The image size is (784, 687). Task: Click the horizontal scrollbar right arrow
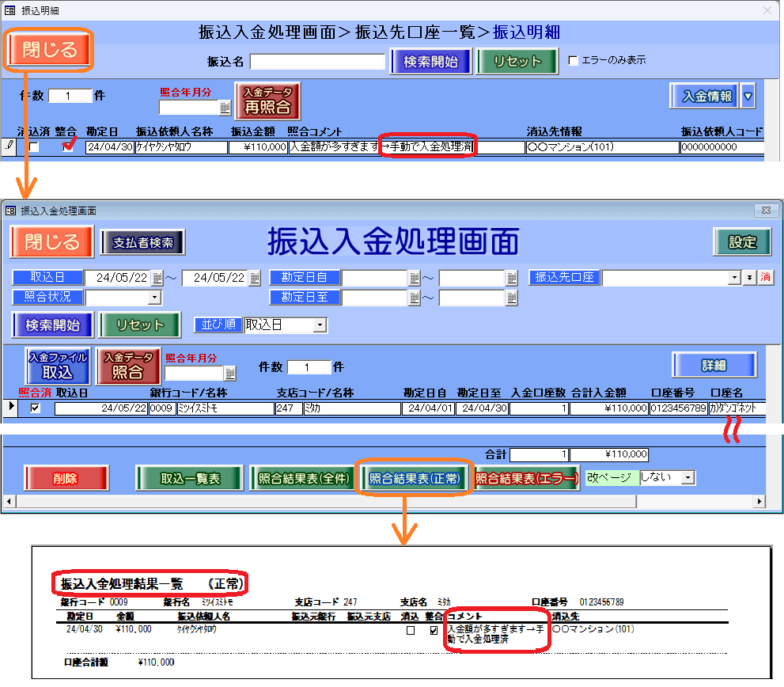[776, 502]
